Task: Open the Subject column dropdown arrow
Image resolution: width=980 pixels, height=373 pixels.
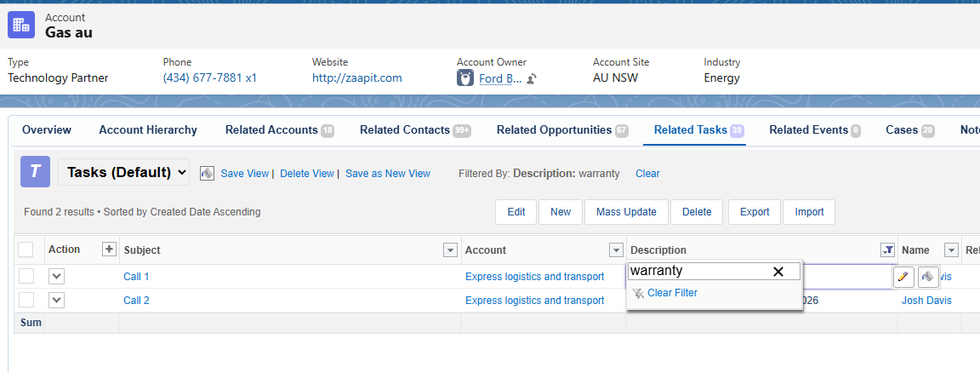Action: (450, 250)
